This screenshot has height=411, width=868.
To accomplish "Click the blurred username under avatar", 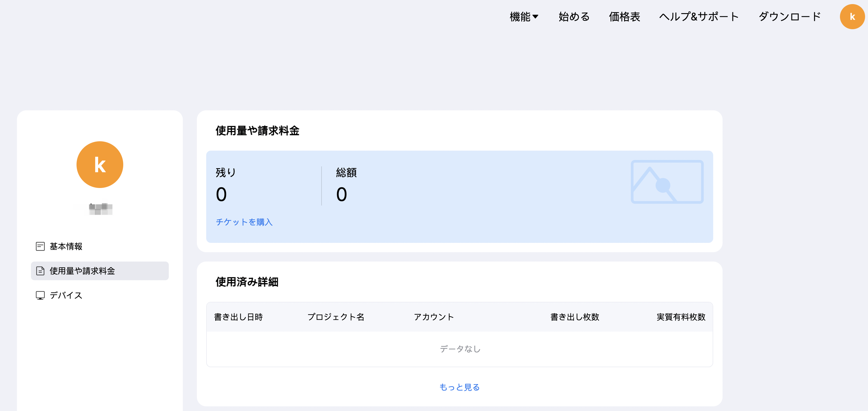I will coord(100,209).
